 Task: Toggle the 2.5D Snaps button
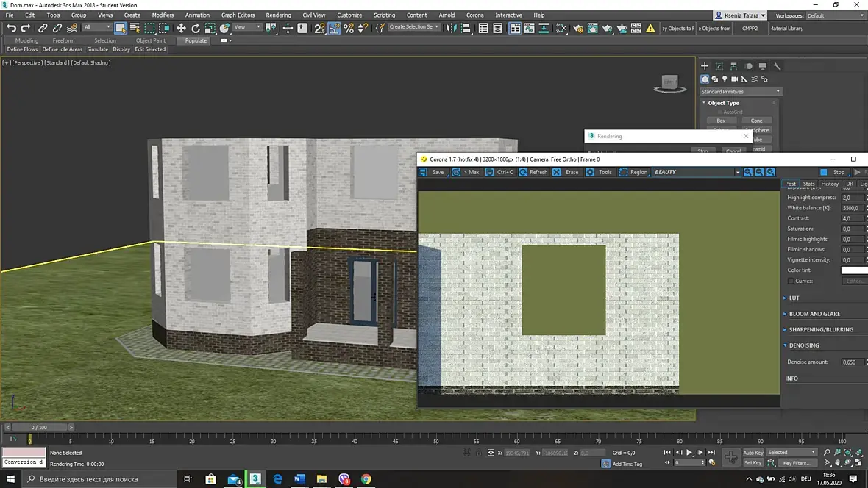coord(319,28)
